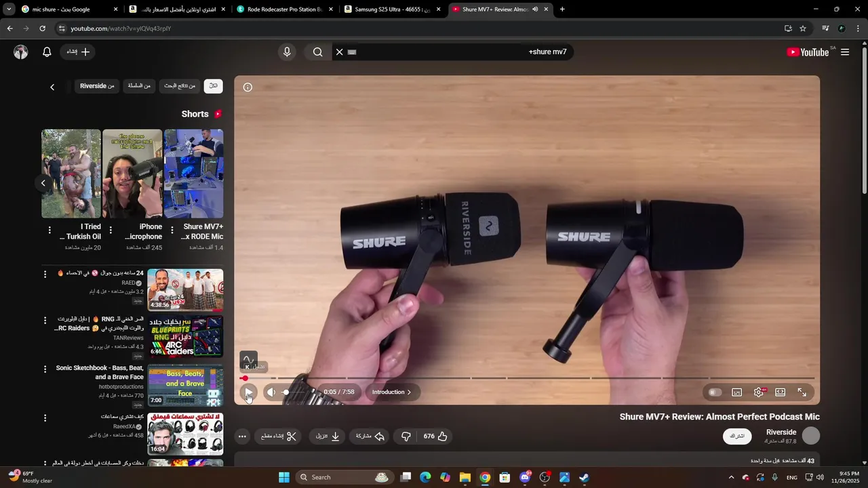Image resolution: width=868 pixels, height=488 pixels.
Task: Select the الكل filter chip
Action: 213,86
